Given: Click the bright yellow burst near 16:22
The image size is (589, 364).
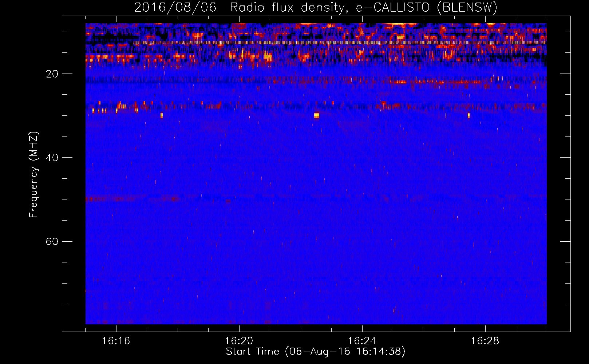Looking at the screenshot, I should [317, 115].
